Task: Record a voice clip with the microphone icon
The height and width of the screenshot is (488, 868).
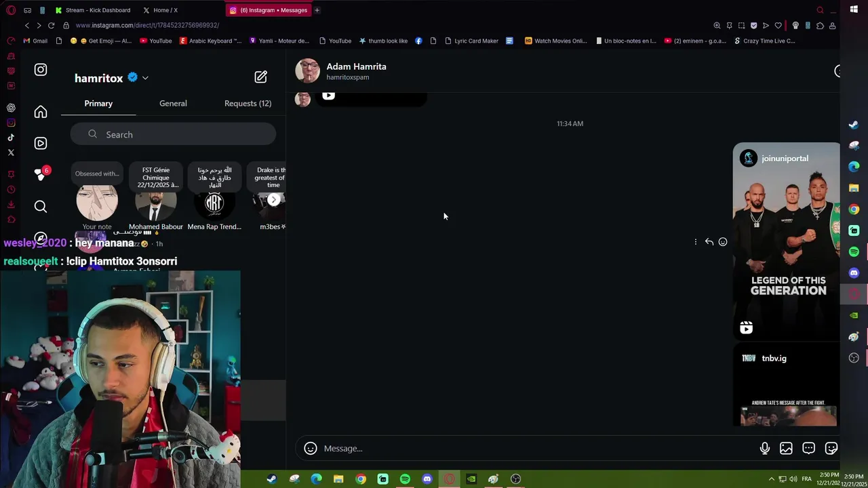Action: 764,448
